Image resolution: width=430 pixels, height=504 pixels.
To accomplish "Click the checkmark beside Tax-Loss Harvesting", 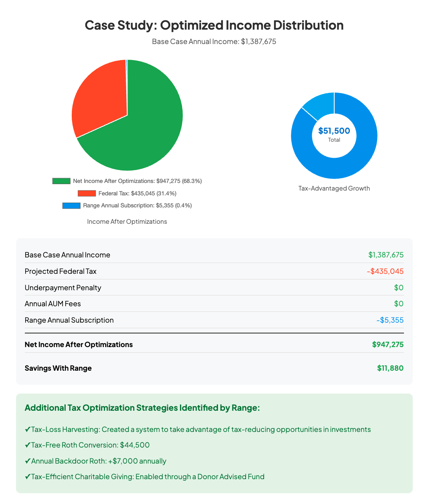I will [28, 430].
